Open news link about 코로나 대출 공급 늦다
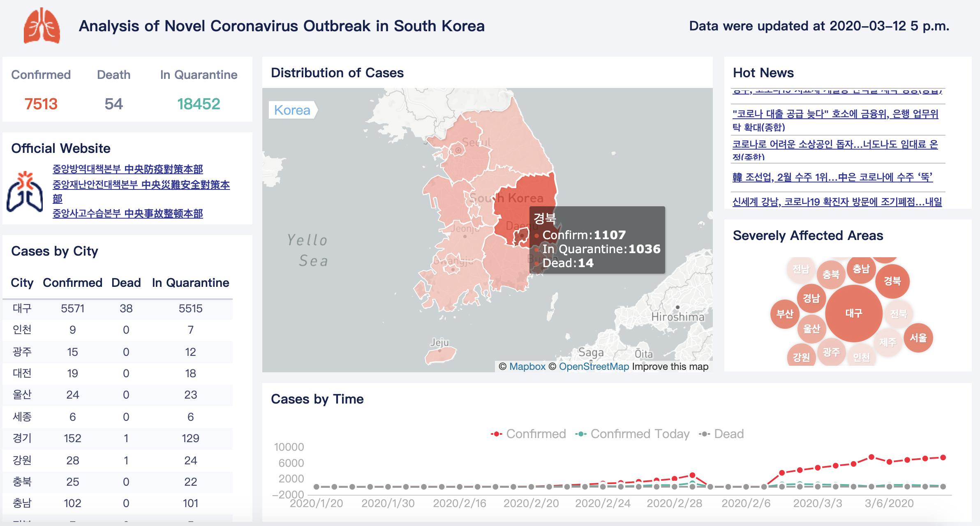This screenshot has width=980, height=526. click(835, 120)
